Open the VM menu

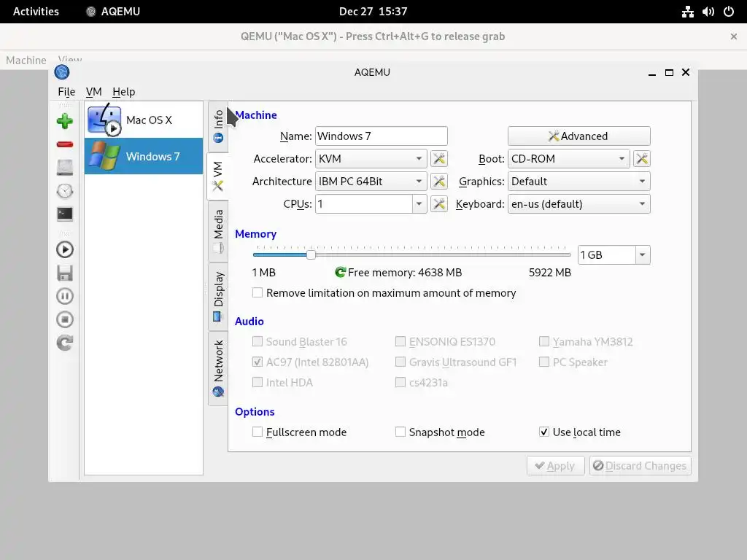(94, 91)
